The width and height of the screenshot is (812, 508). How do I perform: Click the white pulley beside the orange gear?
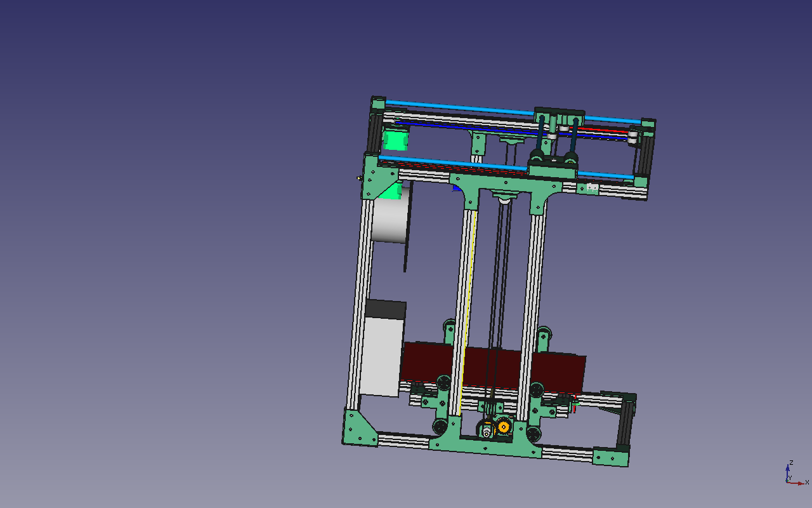click(x=487, y=431)
